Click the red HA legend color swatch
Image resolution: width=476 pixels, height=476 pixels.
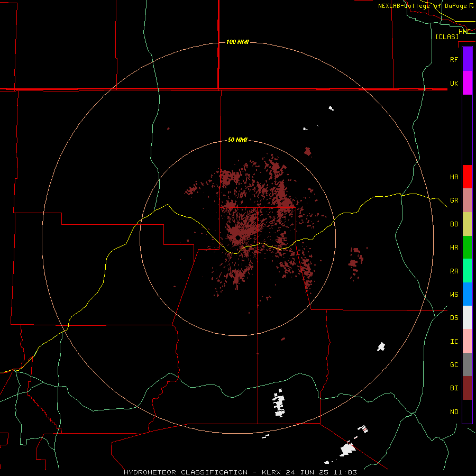tap(467, 177)
